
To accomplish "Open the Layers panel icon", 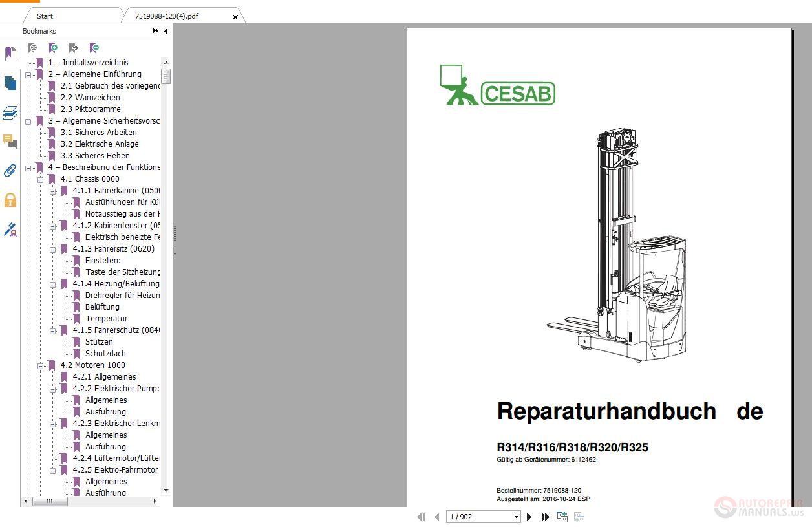I will tap(10, 113).
